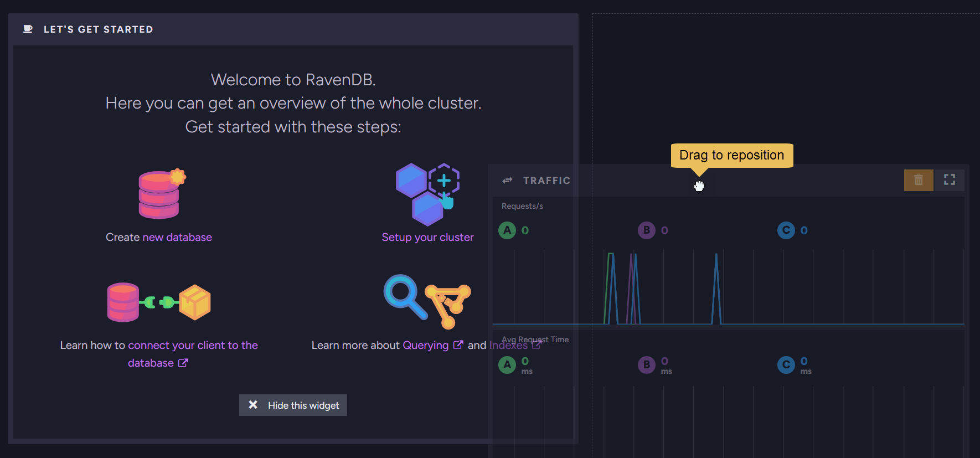The width and height of the screenshot is (980, 458).
Task: Click node A badge under Avg Request Time
Action: 507,365
